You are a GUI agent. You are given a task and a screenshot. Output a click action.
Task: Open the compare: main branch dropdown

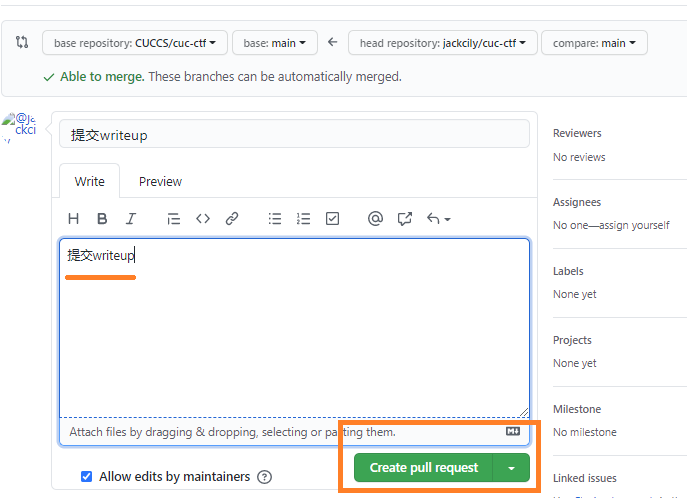tap(594, 43)
